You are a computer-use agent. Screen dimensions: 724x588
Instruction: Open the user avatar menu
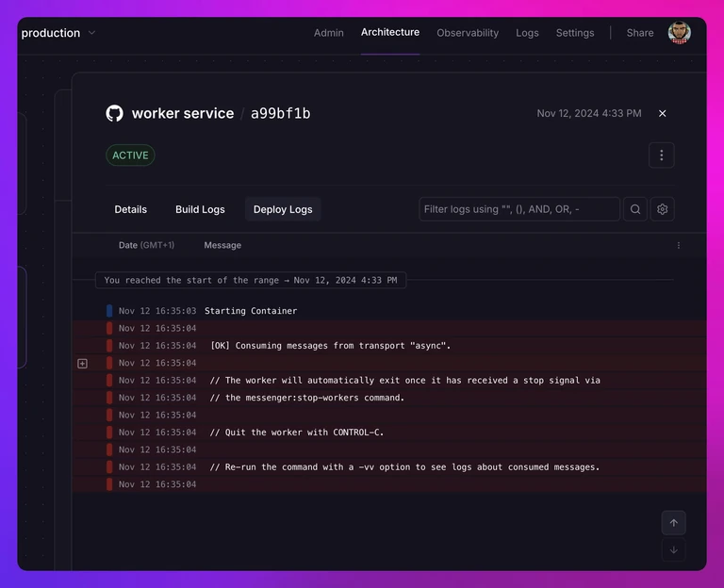tap(679, 33)
